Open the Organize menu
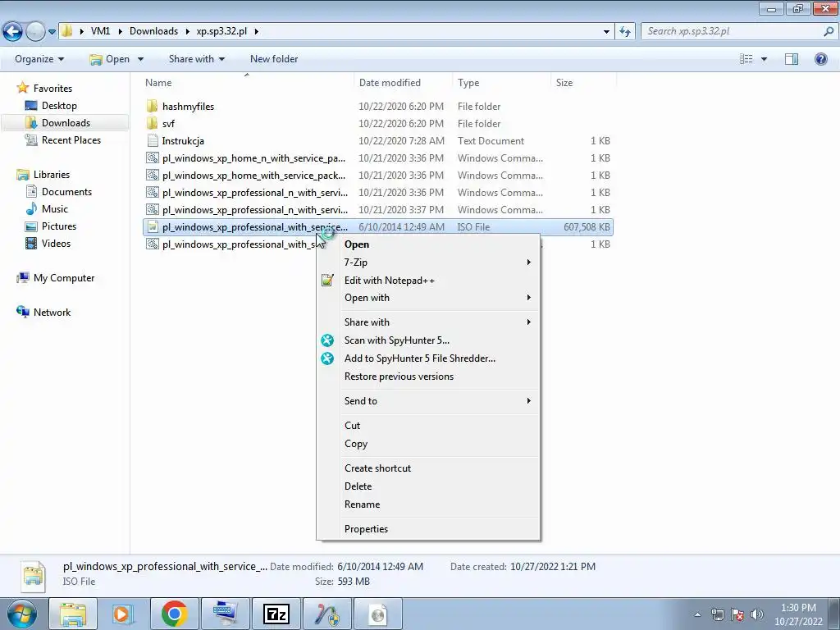Image resolution: width=840 pixels, height=630 pixels. pos(39,59)
